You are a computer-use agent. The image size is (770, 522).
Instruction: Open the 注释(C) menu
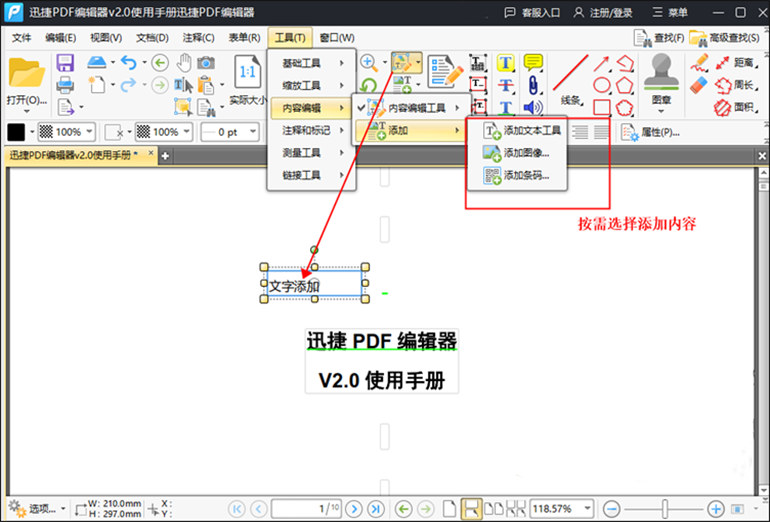point(198,38)
